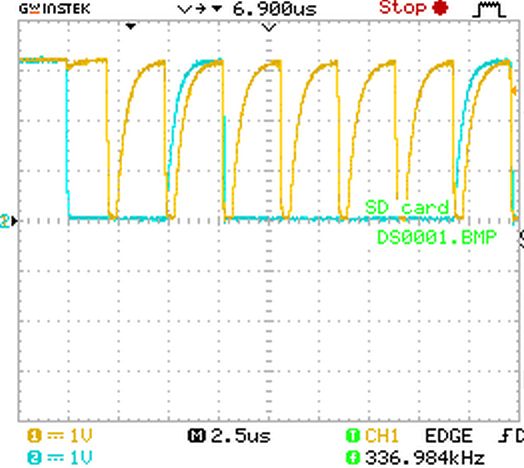Click the cyan channel 2 badge

click(x=34, y=457)
